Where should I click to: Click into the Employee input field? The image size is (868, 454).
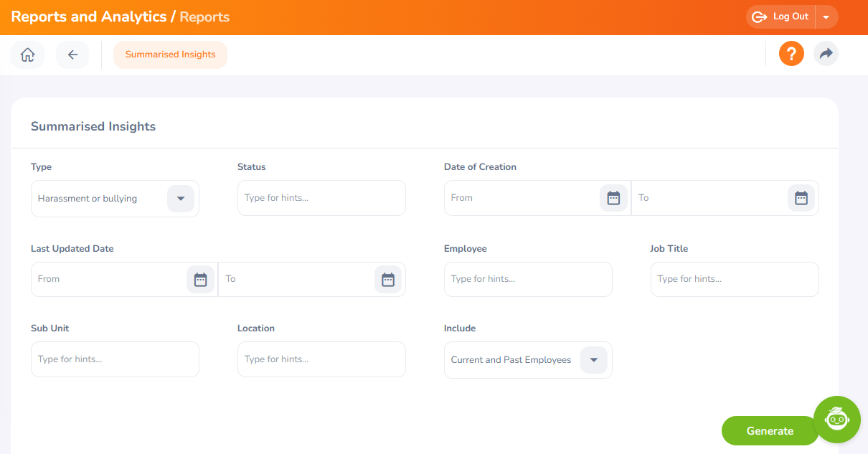(x=528, y=279)
